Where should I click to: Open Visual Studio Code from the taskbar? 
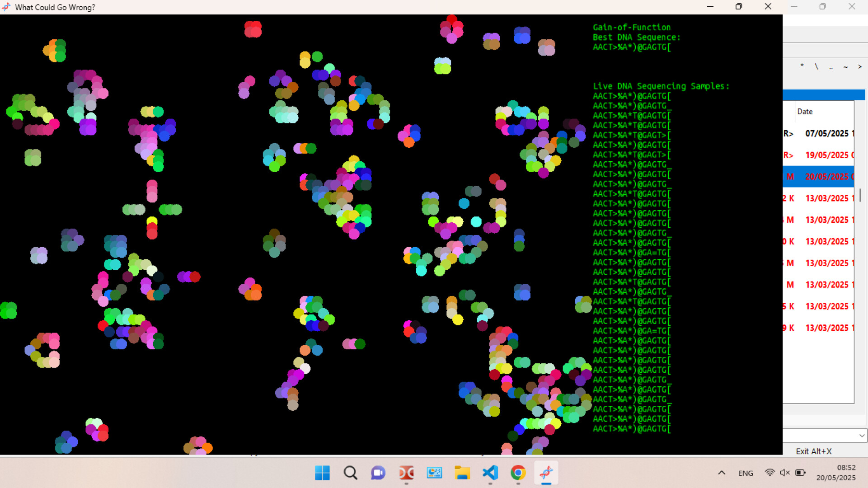pos(490,473)
